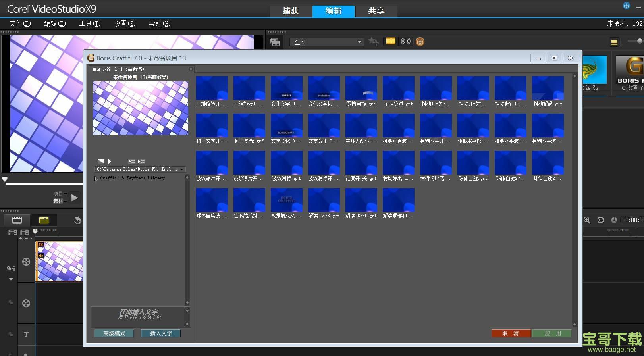Screen dimensions: 644x356
Task: Click the 应用 apply button
Action: click(x=552, y=333)
